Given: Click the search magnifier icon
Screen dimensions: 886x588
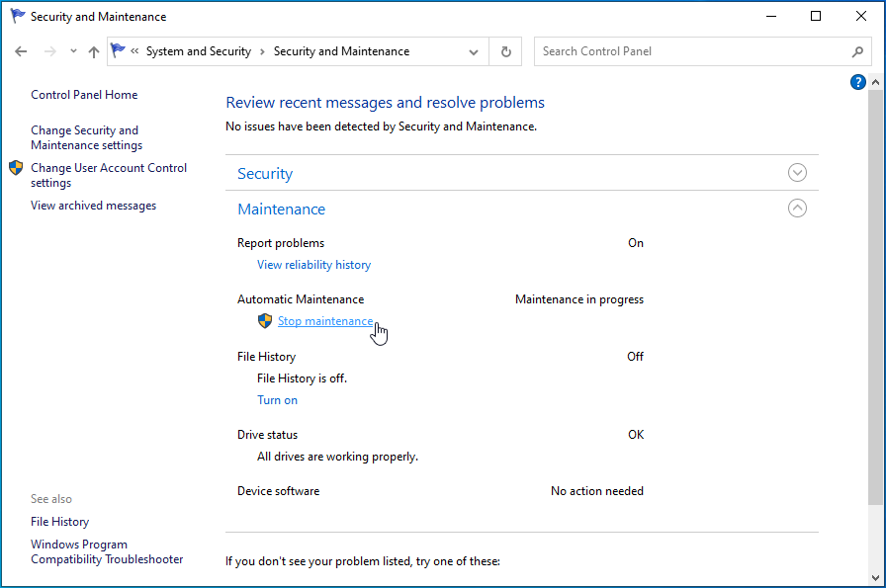Looking at the screenshot, I should [x=857, y=51].
